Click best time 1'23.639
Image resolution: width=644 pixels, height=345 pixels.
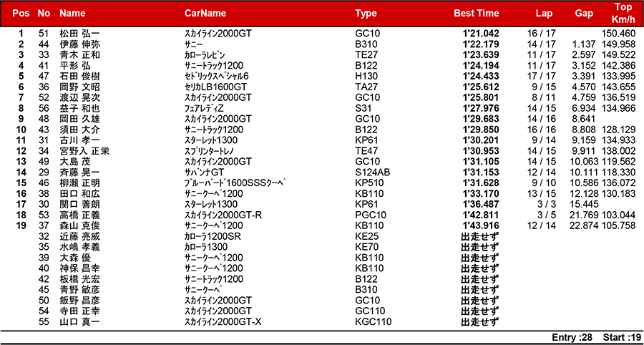point(481,55)
